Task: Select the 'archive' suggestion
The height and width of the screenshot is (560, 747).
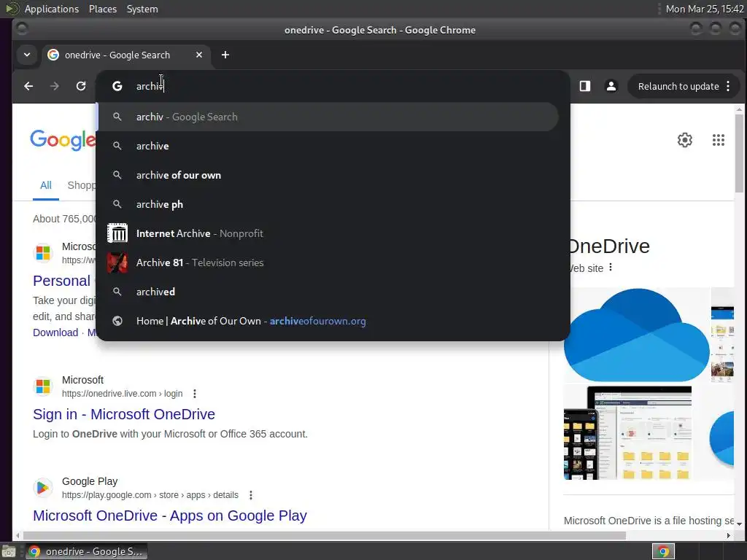Action: (328, 146)
